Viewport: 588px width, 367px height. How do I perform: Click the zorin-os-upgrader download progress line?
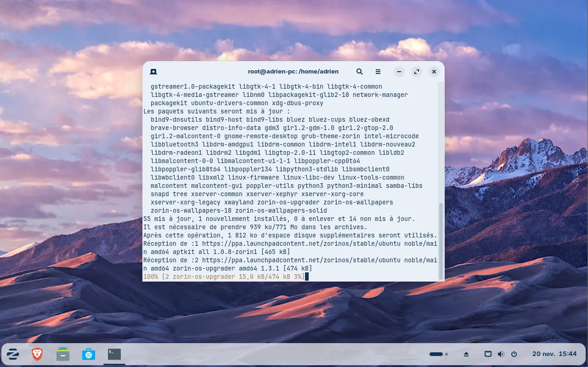(223, 277)
